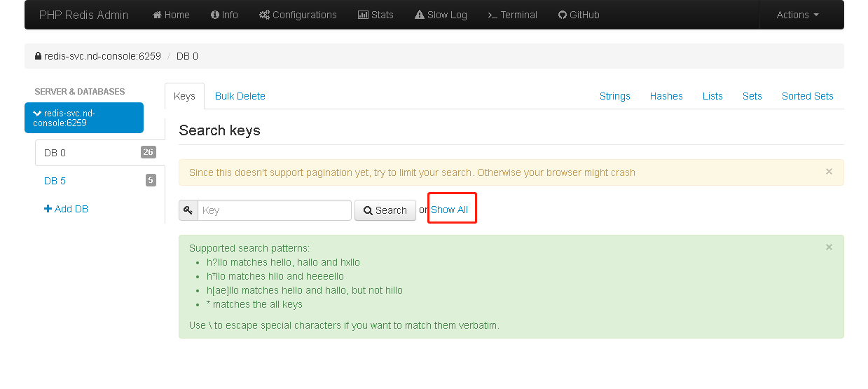Screen dimensions: 868x389
Task: Open the Terminal page
Action: (x=512, y=15)
